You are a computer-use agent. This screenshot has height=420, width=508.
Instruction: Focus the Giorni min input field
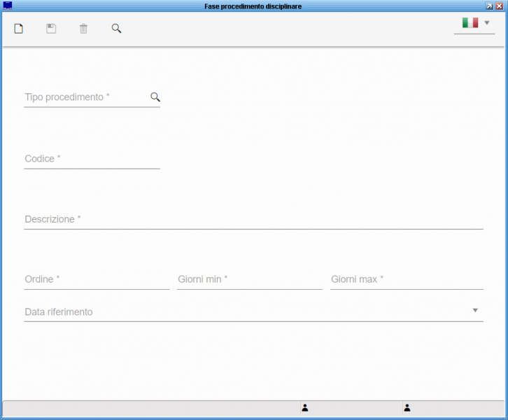pyautogui.click(x=250, y=279)
